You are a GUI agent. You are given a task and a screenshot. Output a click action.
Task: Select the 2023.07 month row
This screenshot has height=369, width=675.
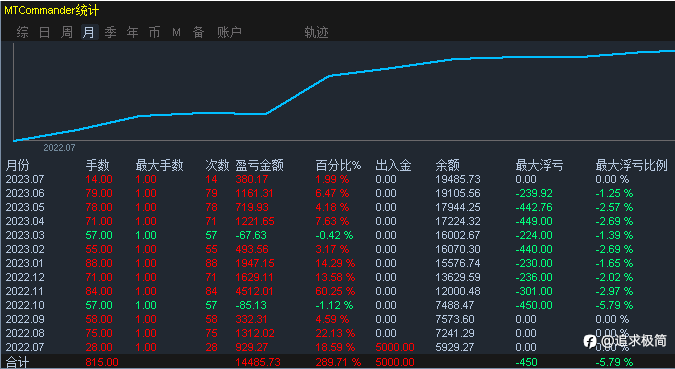338,179
